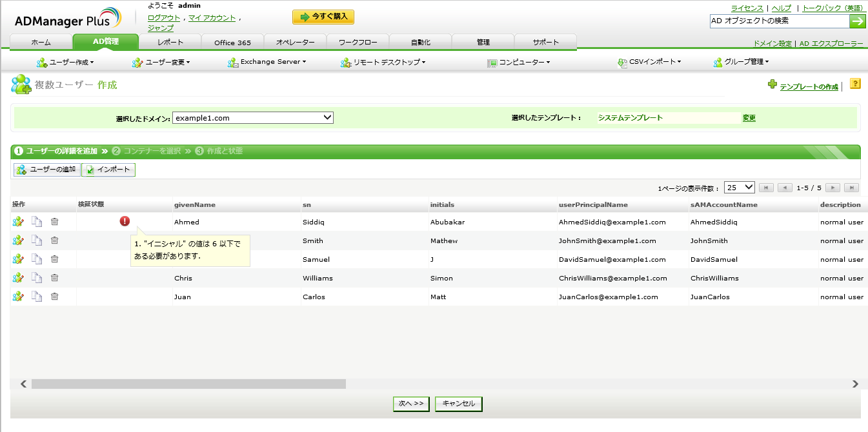Expand the リモート デスクトップ menu
The width and height of the screenshot is (868, 432).
click(x=383, y=63)
